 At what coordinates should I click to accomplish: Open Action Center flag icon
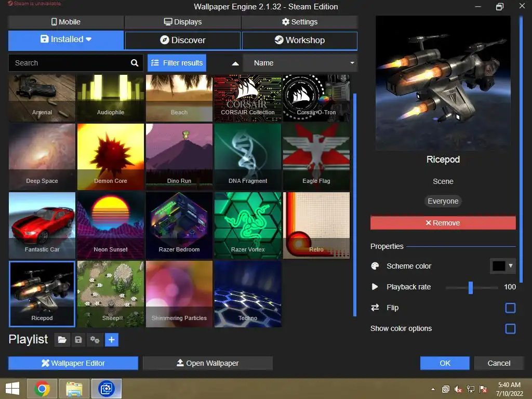pos(483,389)
